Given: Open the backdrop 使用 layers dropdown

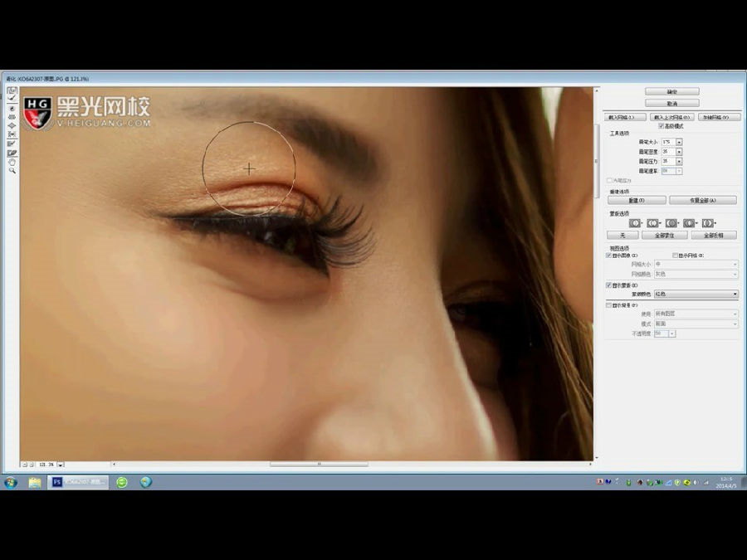Looking at the screenshot, I should 696,314.
